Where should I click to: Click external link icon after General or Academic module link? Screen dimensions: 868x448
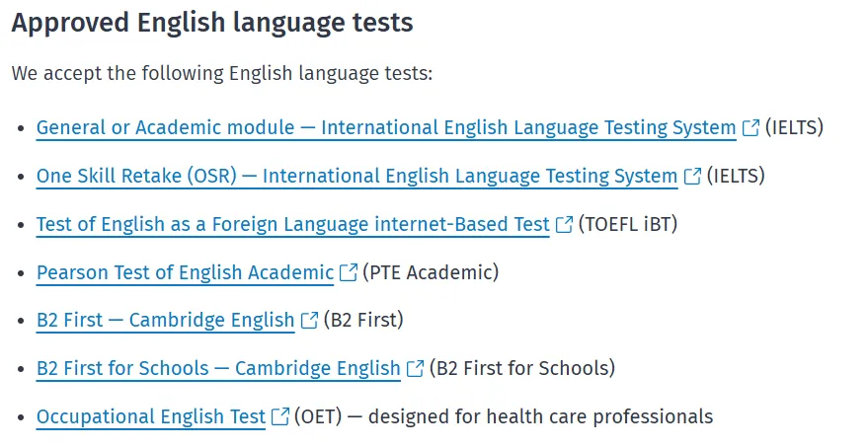click(751, 128)
